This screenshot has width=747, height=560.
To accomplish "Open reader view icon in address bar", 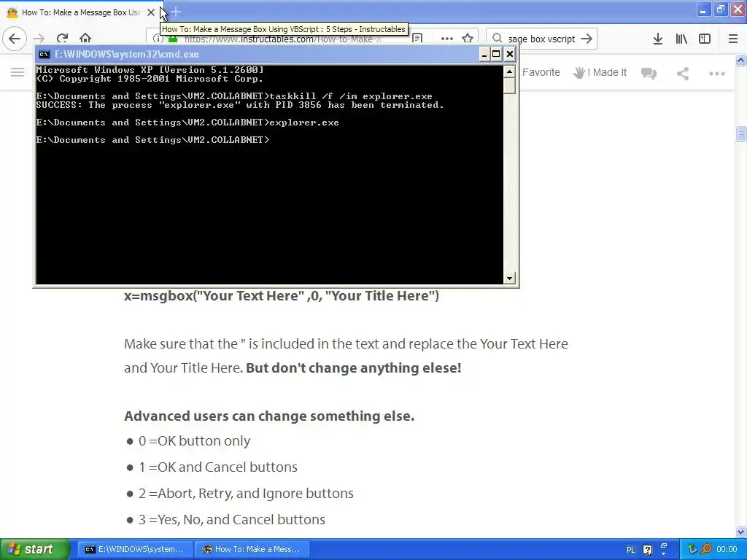I will (x=417, y=39).
